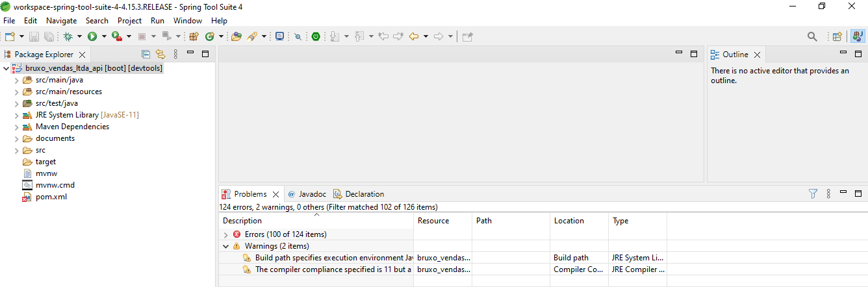This screenshot has width=868, height=287.
Task: Expand the Errors group in Problems
Action: (226, 234)
